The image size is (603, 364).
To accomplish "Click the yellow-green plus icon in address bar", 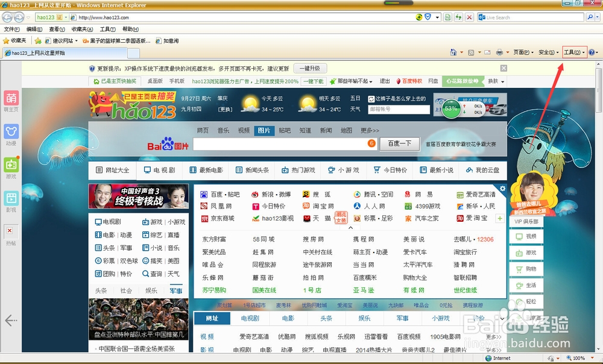I will 419,17.
